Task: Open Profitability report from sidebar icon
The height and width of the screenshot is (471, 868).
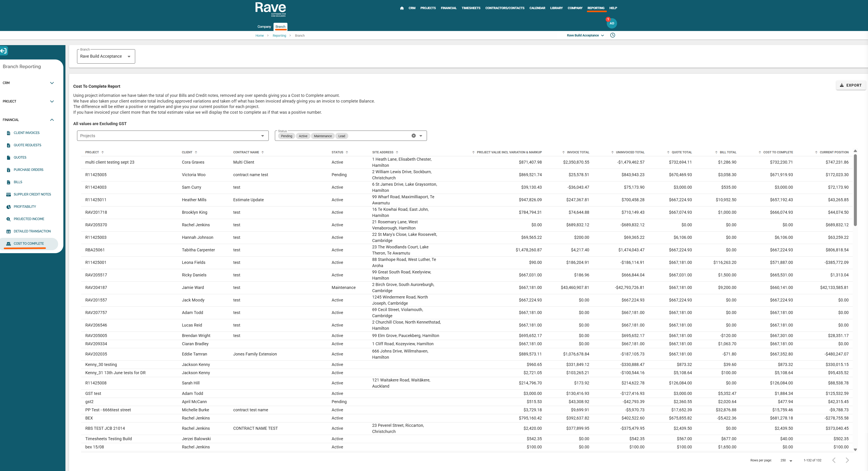Action: [x=8, y=206]
